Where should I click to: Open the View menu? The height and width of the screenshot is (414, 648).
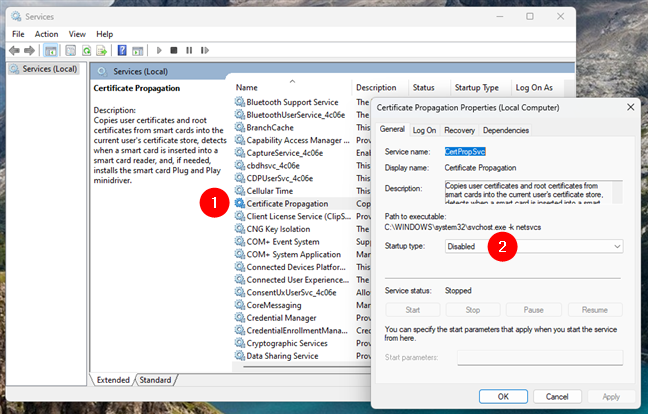point(77,34)
